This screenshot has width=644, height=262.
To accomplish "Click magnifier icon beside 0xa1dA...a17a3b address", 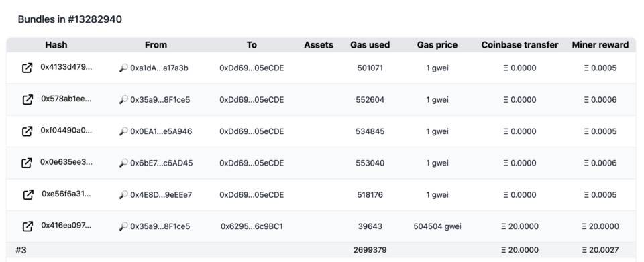I will [x=123, y=68].
